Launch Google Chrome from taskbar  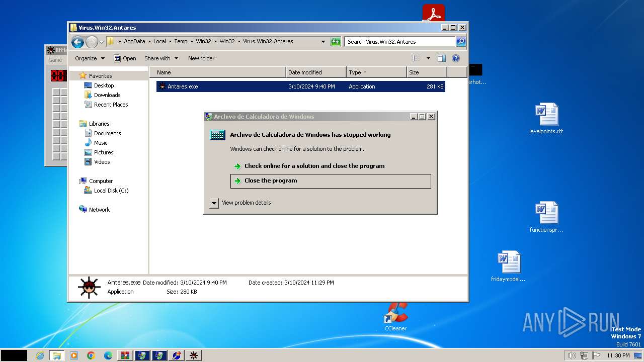91,355
